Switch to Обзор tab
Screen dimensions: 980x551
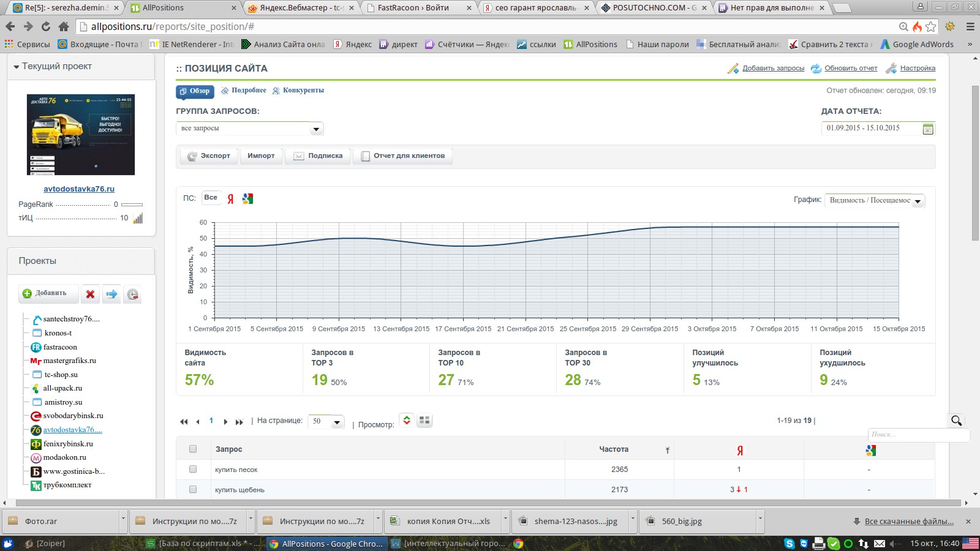tap(195, 91)
